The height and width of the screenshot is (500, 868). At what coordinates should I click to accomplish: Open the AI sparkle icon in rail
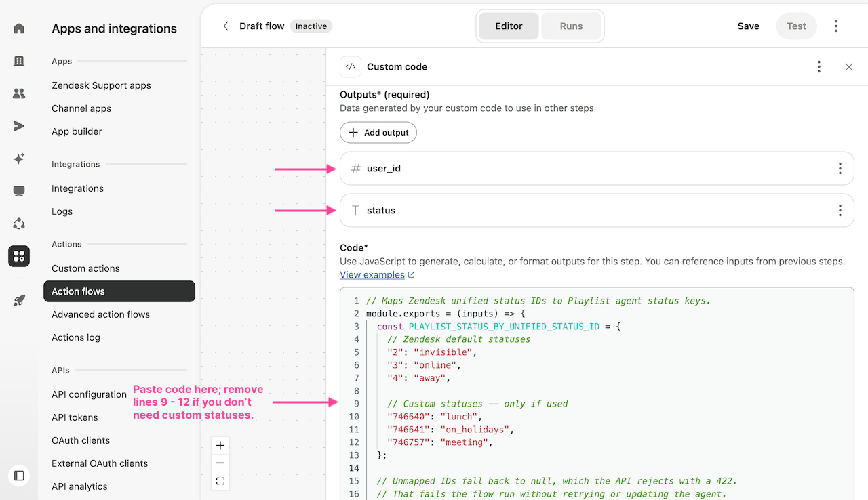click(x=19, y=159)
